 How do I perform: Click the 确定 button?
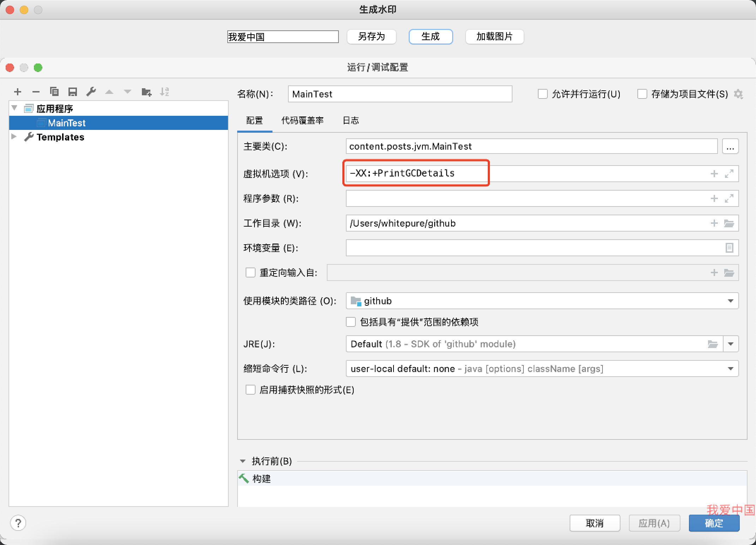(x=714, y=523)
